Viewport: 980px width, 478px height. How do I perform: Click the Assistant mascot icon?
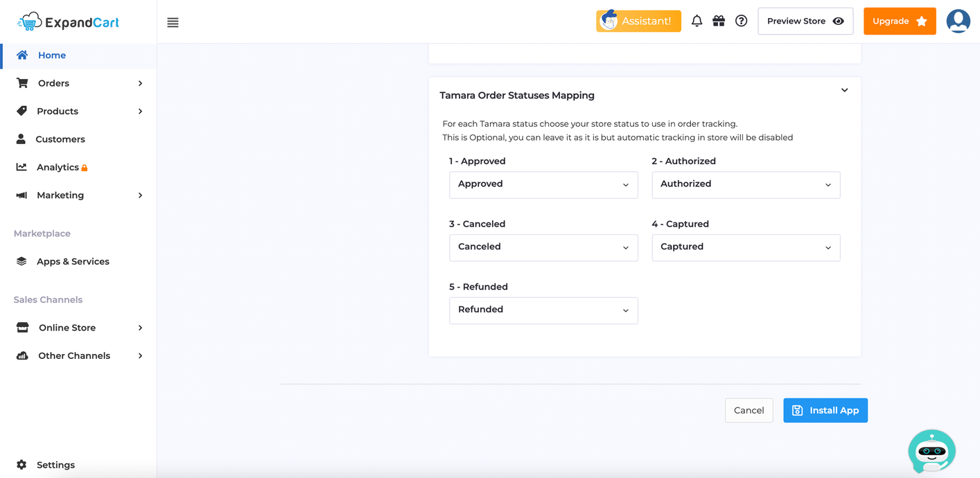pyautogui.click(x=609, y=20)
